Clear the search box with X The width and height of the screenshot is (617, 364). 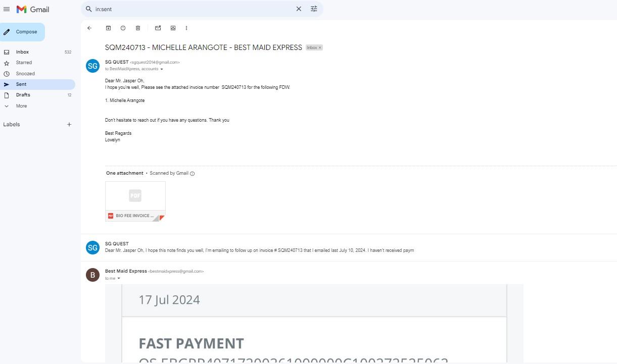[x=299, y=9]
